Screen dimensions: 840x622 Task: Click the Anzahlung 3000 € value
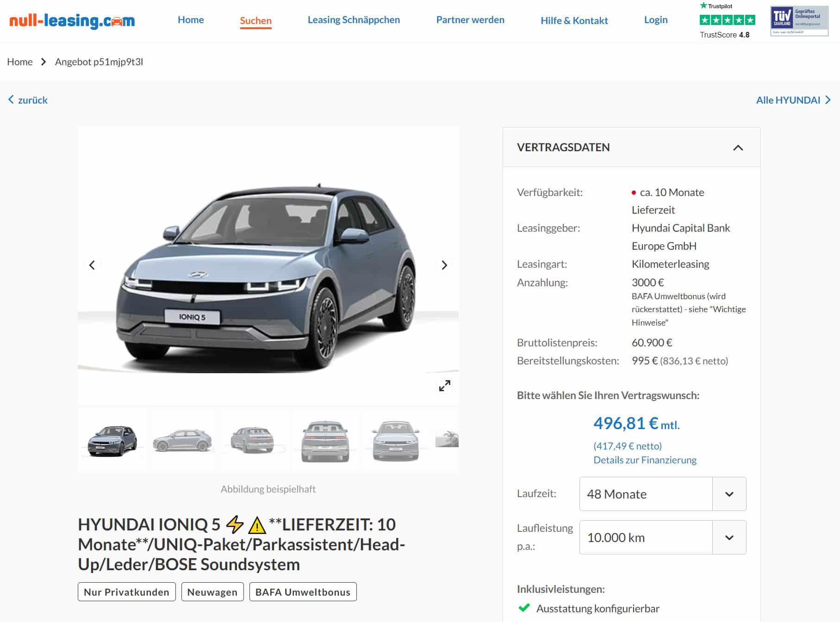647,282
